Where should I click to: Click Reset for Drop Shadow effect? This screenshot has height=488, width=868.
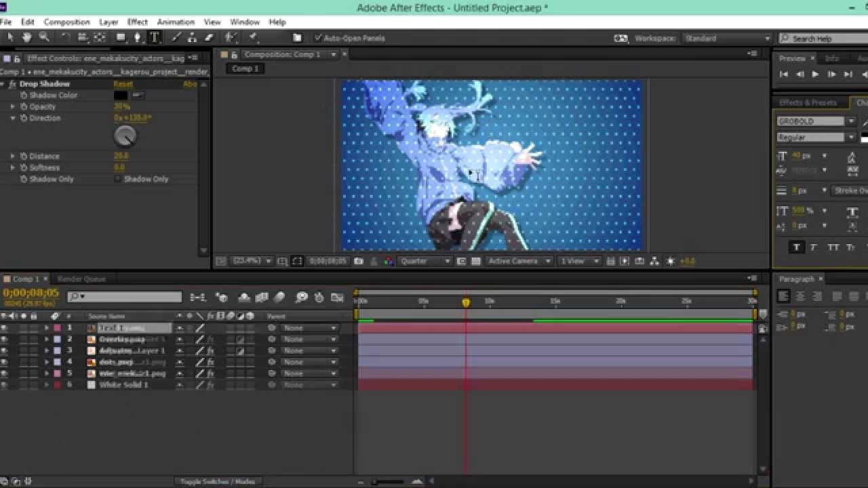coord(123,84)
